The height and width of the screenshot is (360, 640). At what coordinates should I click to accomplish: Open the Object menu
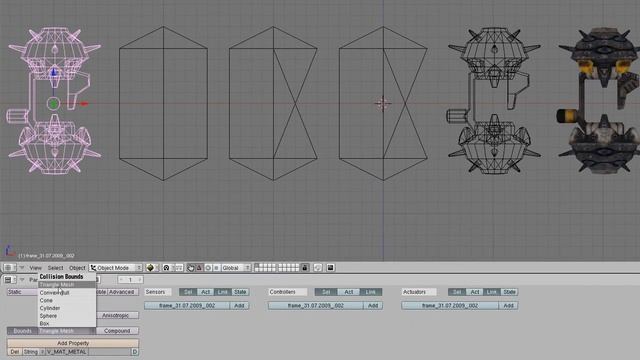[77, 268]
